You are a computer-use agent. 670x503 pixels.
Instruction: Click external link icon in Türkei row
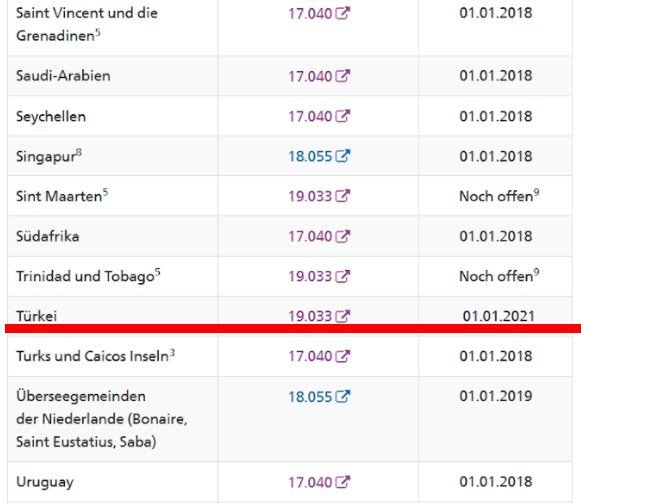343,316
